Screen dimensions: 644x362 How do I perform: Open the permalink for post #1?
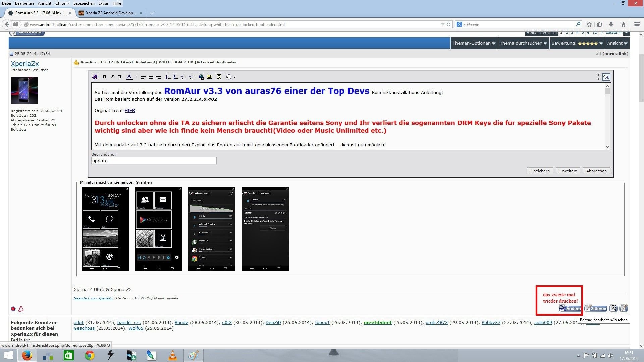615,54
